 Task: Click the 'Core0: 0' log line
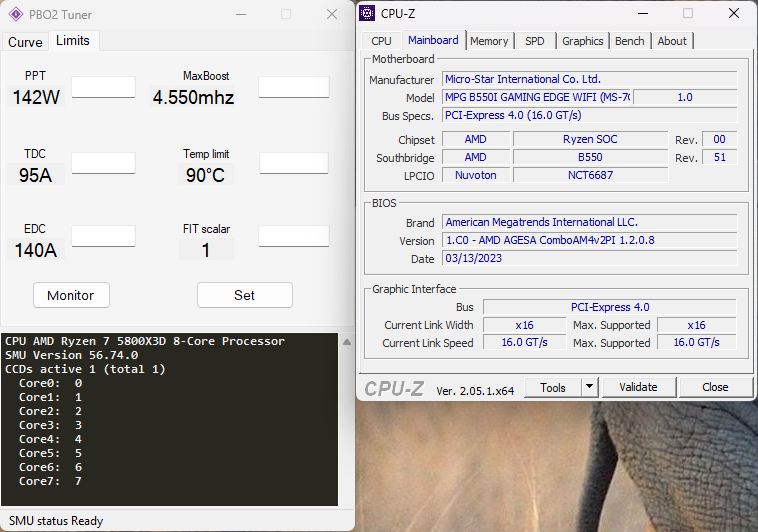(50, 384)
